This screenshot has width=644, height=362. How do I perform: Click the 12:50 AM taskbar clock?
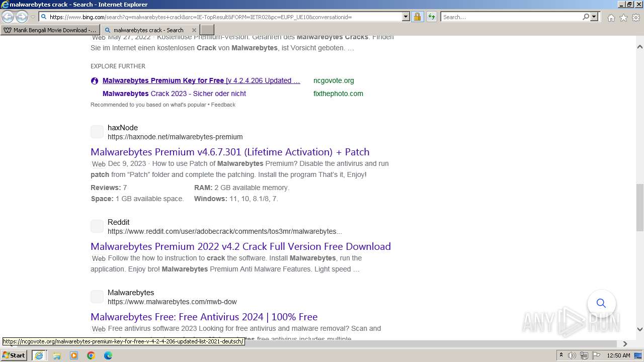pos(618,355)
